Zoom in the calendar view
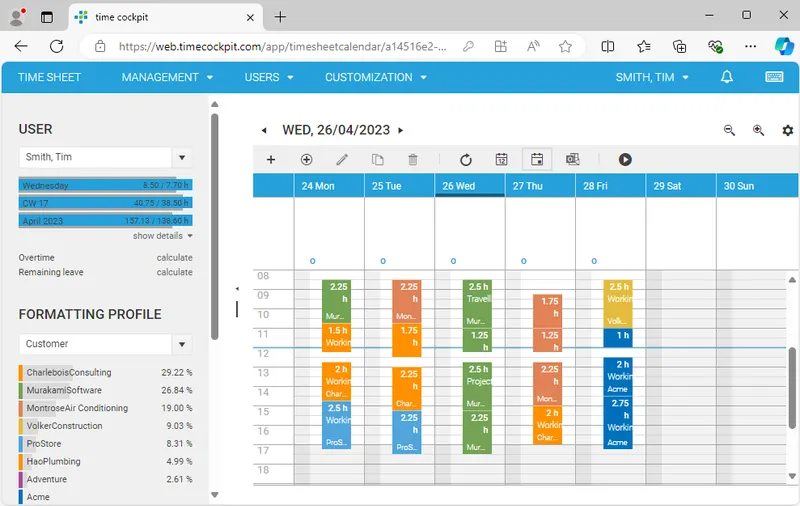The width and height of the screenshot is (800, 506). coord(758,131)
